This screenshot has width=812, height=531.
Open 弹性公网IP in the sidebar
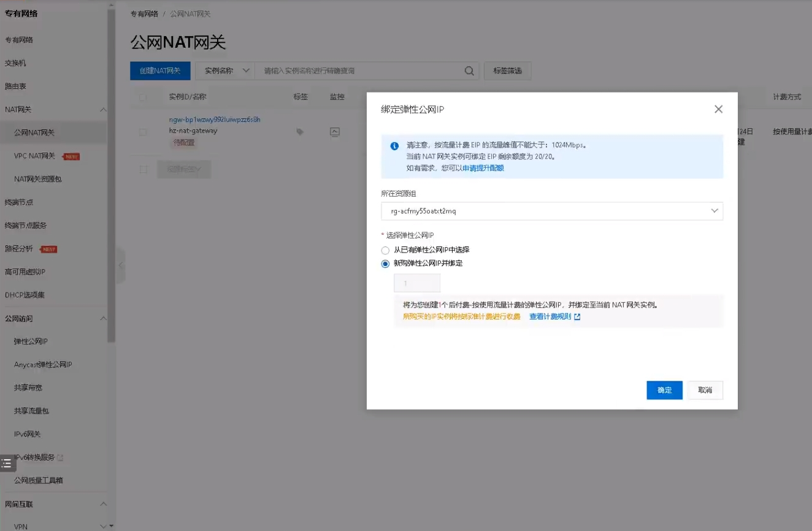point(31,342)
